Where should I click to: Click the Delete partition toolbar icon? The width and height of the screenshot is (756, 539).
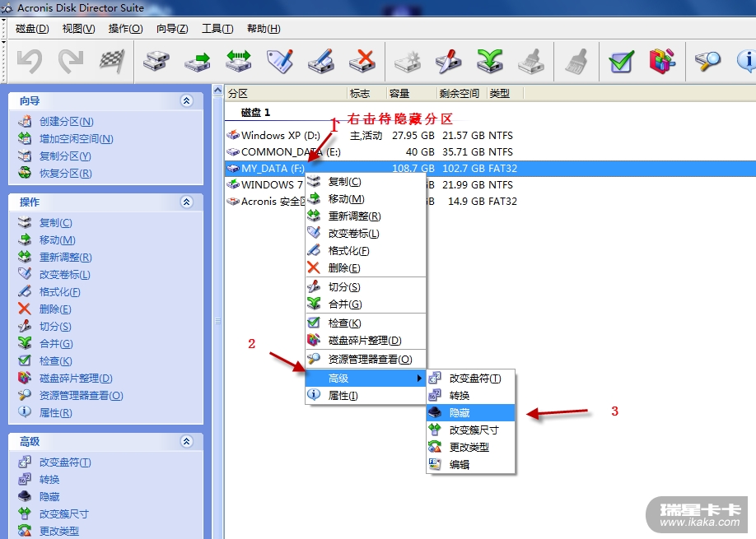(362, 62)
